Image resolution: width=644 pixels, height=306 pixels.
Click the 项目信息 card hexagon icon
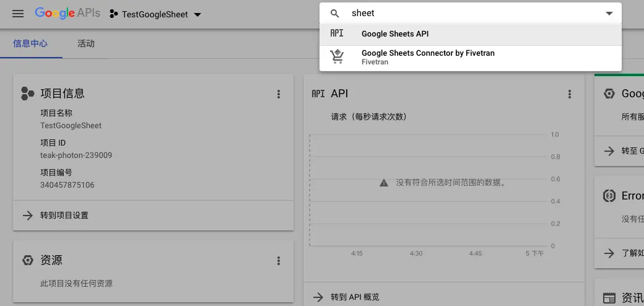(27, 94)
